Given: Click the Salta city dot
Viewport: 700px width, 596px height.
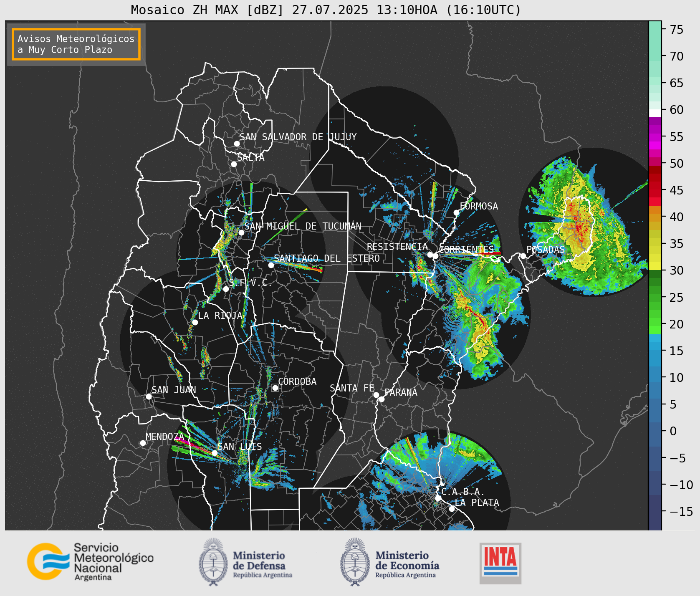Looking at the screenshot, I should pyautogui.click(x=234, y=164).
